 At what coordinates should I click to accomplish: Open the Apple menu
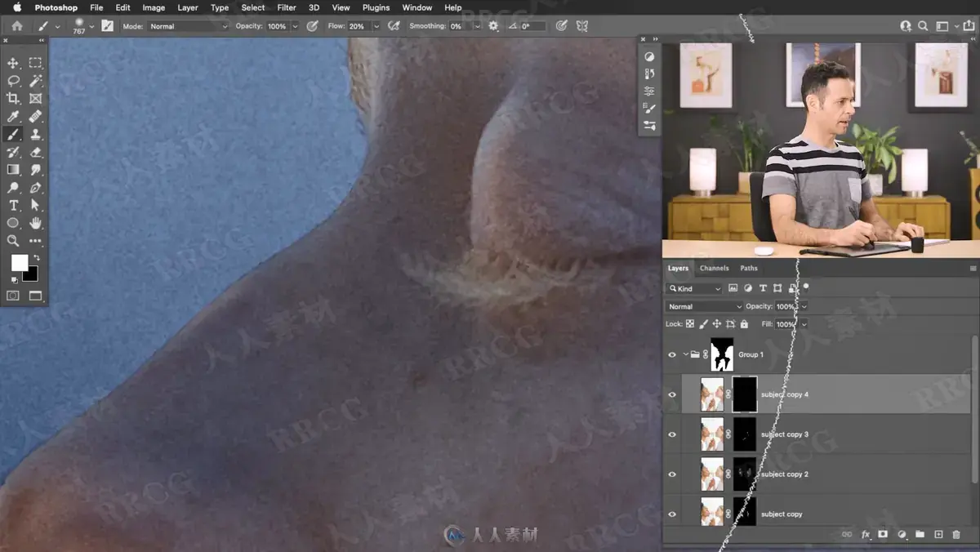(17, 7)
